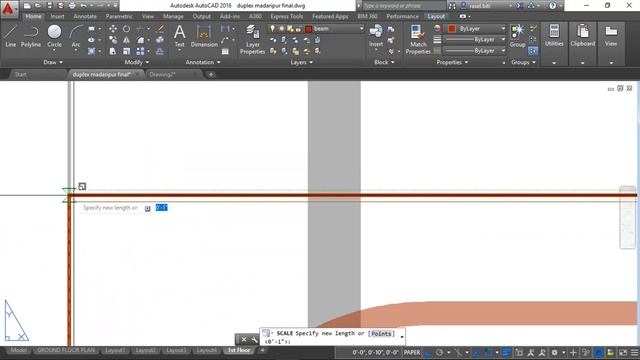Toggle PAPER space in status bar
The width and height of the screenshot is (640, 360).
click(411, 352)
